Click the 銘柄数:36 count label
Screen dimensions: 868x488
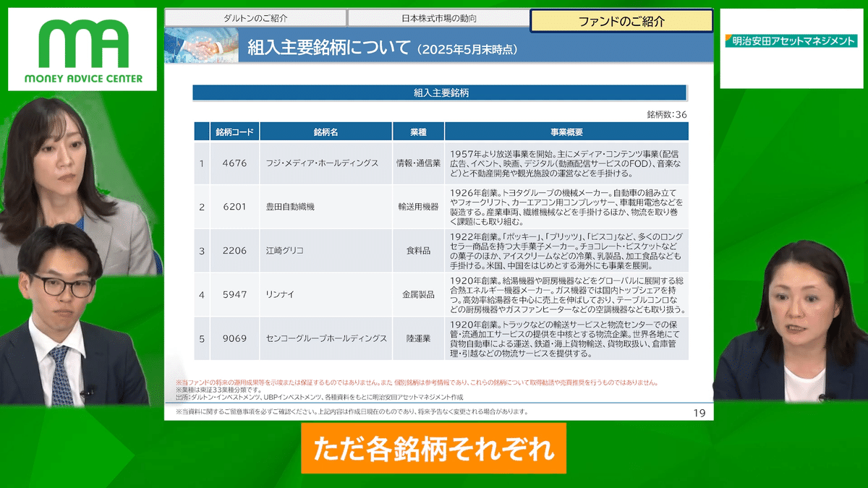(x=666, y=114)
